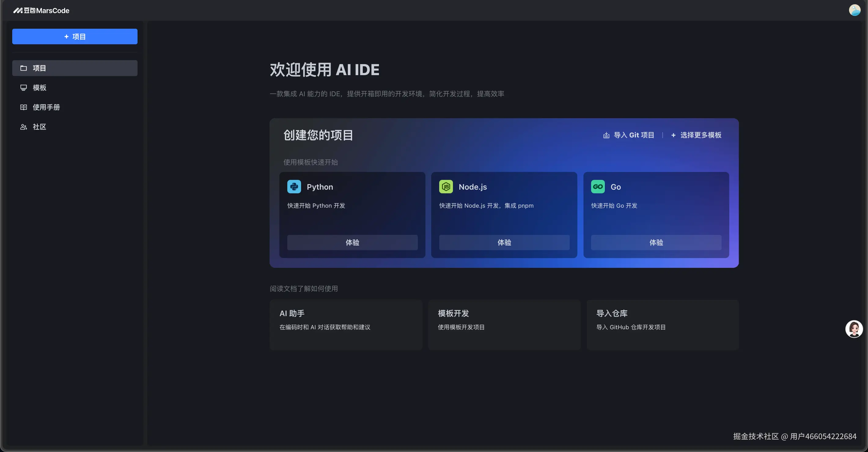
Task: Click the 体验 button under Node.js
Action: click(504, 242)
